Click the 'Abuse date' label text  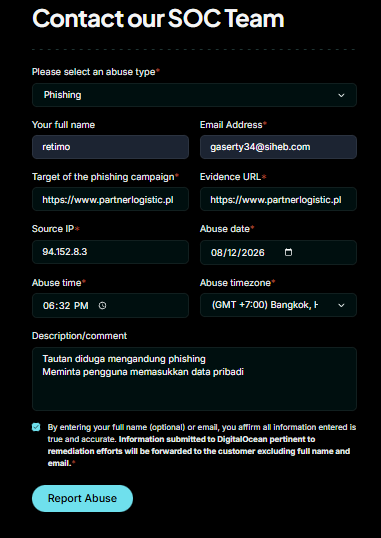click(x=227, y=229)
